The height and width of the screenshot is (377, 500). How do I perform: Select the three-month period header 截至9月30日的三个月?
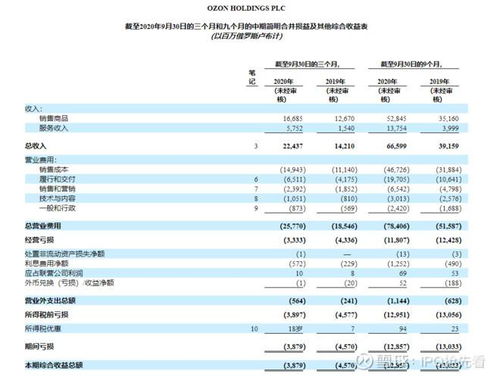click(307, 64)
